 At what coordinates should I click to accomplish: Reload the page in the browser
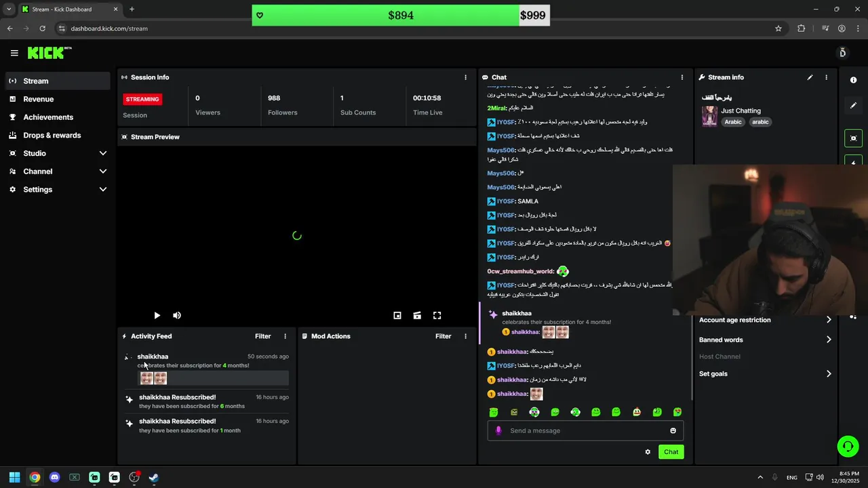tap(42, 28)
